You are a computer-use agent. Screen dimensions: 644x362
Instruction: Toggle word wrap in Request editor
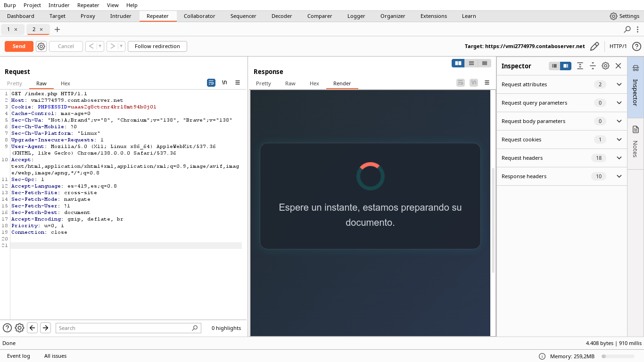[x=211, y=82]
